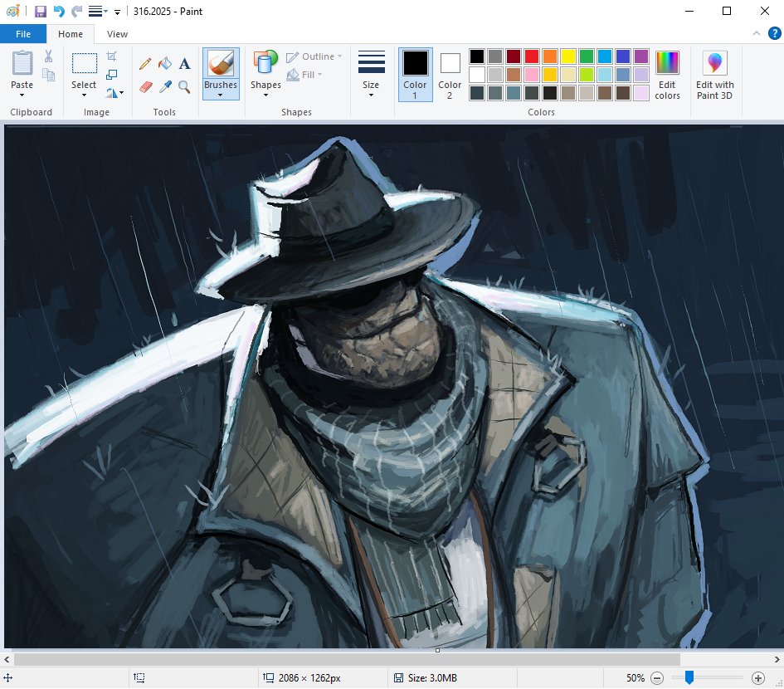Click the Paste button
The height and width of the screenshot is (689, 784).
(22, 66)
